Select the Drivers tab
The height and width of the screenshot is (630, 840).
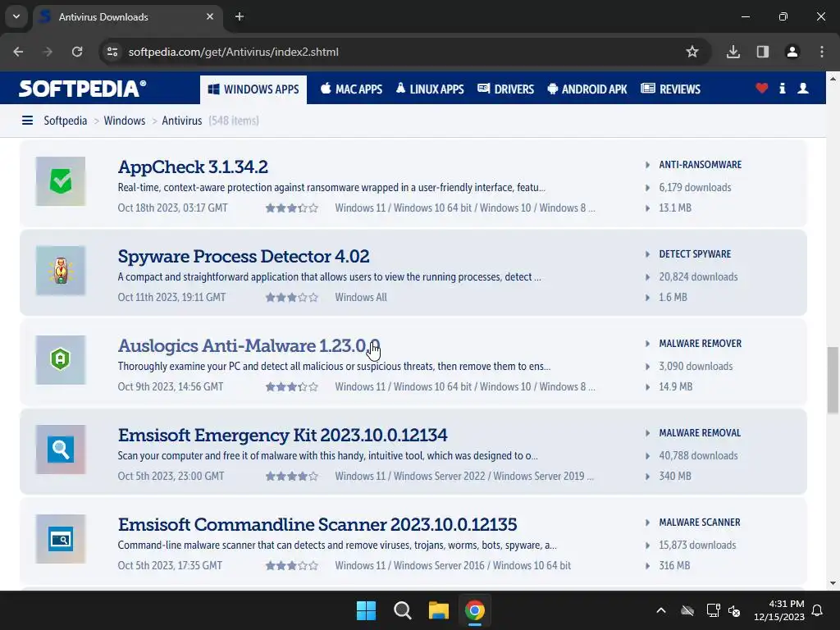click(505, 89)
